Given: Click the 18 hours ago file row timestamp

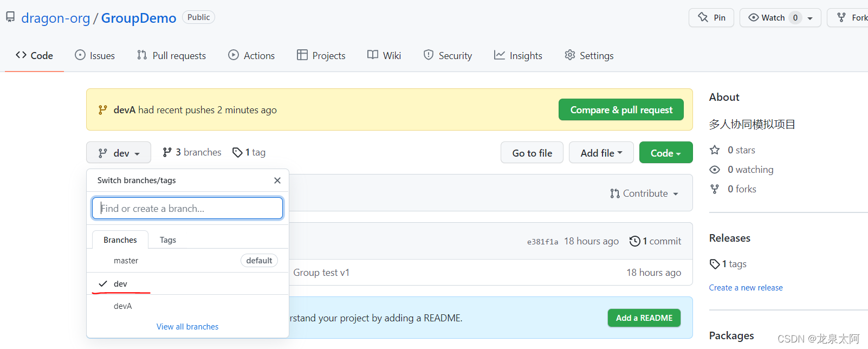Looking at the screenshot, I should (x=653, y=273).
